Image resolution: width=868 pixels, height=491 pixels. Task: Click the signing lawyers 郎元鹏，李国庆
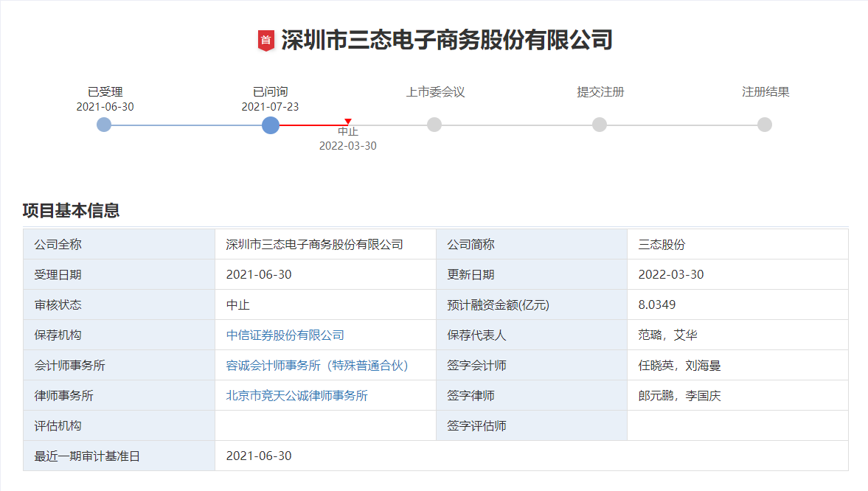pyautogui.click(x=679, y=396)
